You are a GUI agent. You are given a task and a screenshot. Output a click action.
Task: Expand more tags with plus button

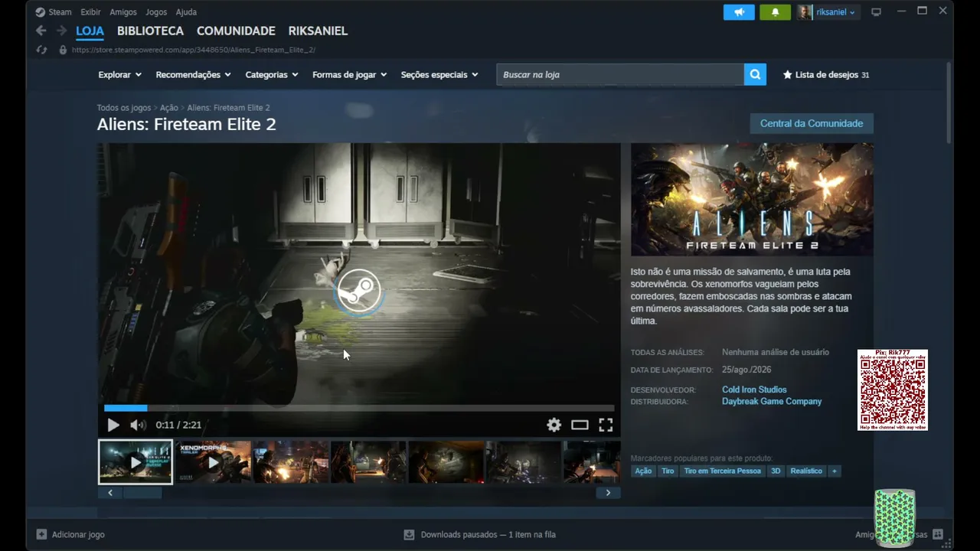click(835, 471)
